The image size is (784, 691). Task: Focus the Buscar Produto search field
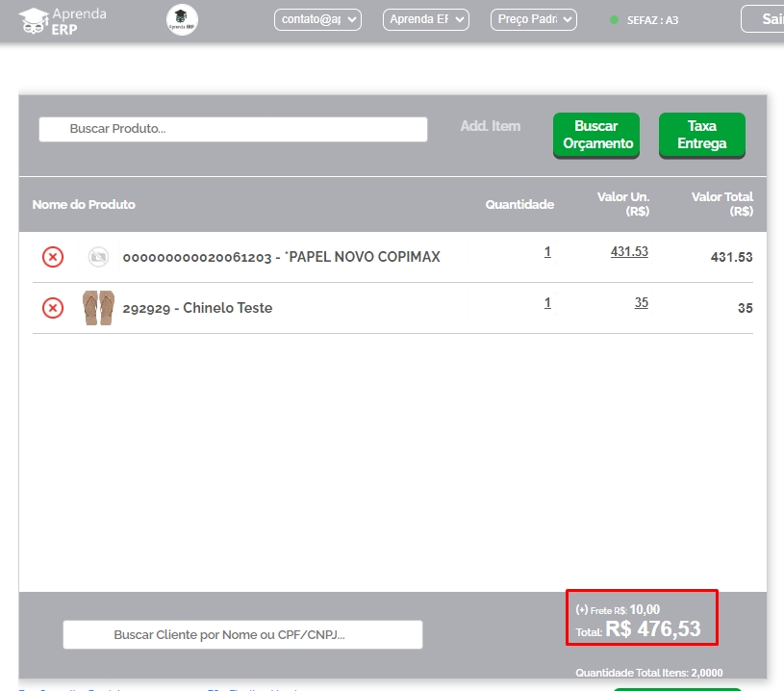233,129
